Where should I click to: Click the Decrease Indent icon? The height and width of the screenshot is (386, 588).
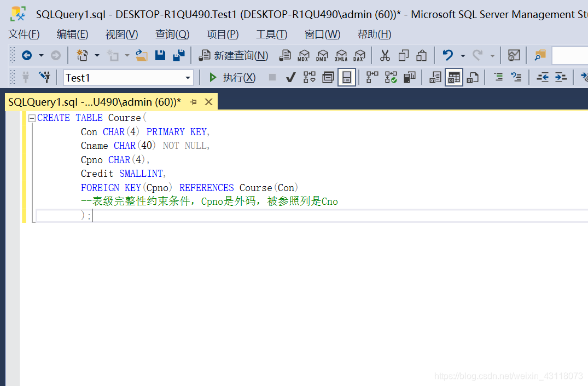click(542, 78)
